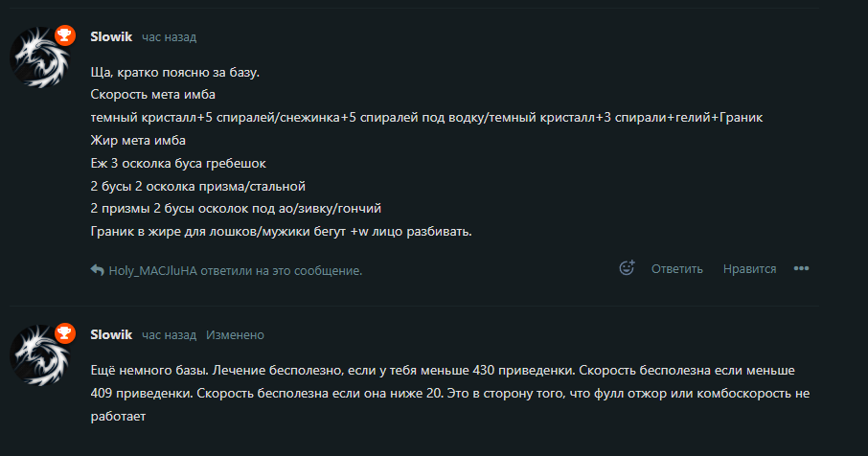Open the three-dots more options menu

(x=801, y=268)
